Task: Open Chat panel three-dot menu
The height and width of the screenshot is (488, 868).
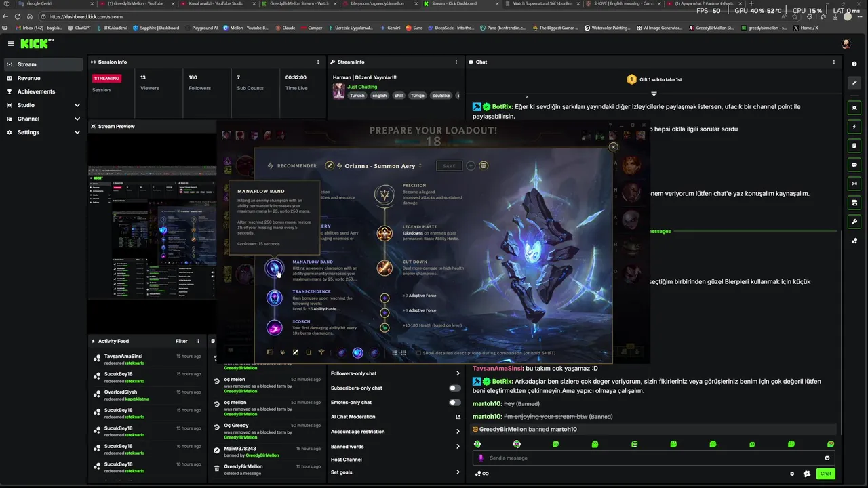Action: pos(834,62)
